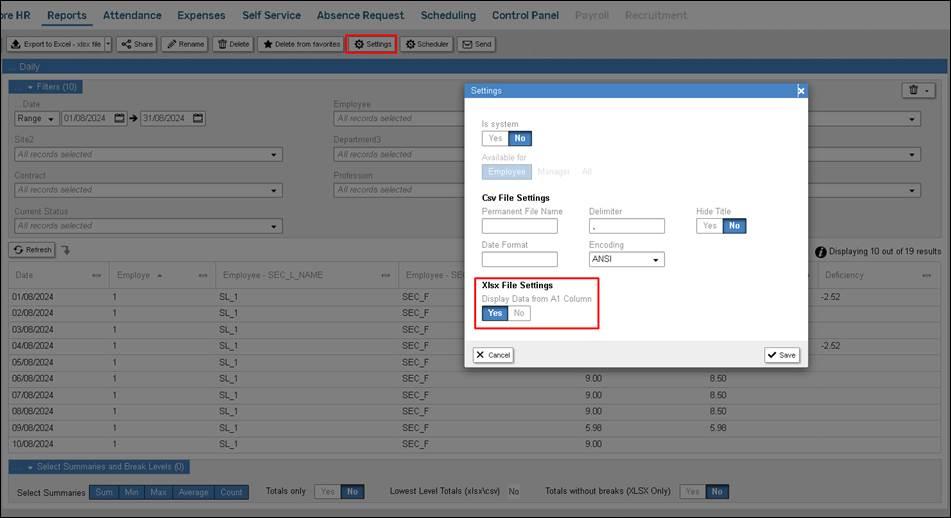Click the Date Format input field
This screenshot has width=951, height=518.
(520, 260)
